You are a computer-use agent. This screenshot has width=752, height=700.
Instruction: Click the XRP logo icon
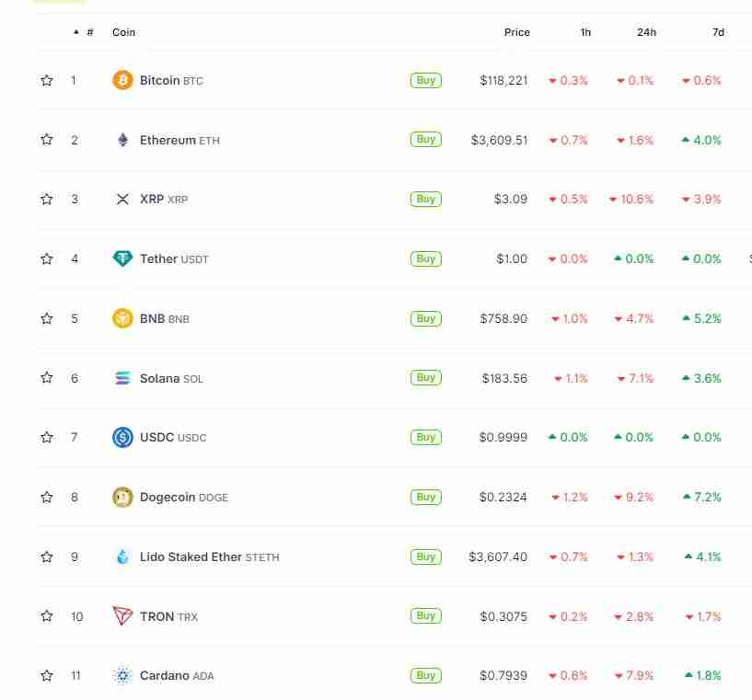122,200
